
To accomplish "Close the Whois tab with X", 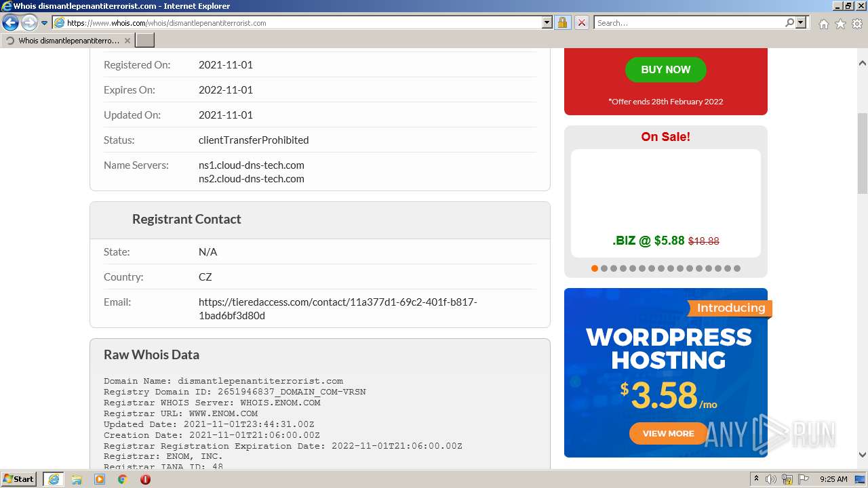I will [x=127, y=41].
